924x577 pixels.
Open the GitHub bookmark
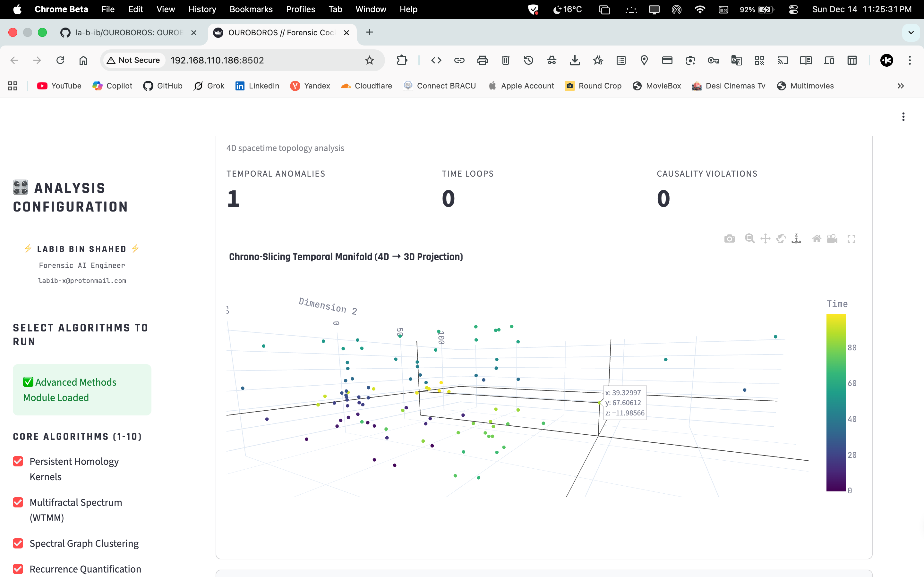tap(163, 86)
